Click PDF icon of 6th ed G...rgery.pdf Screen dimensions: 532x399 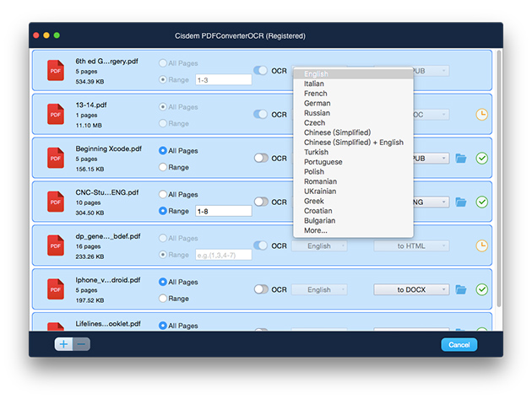pos(57,70)
